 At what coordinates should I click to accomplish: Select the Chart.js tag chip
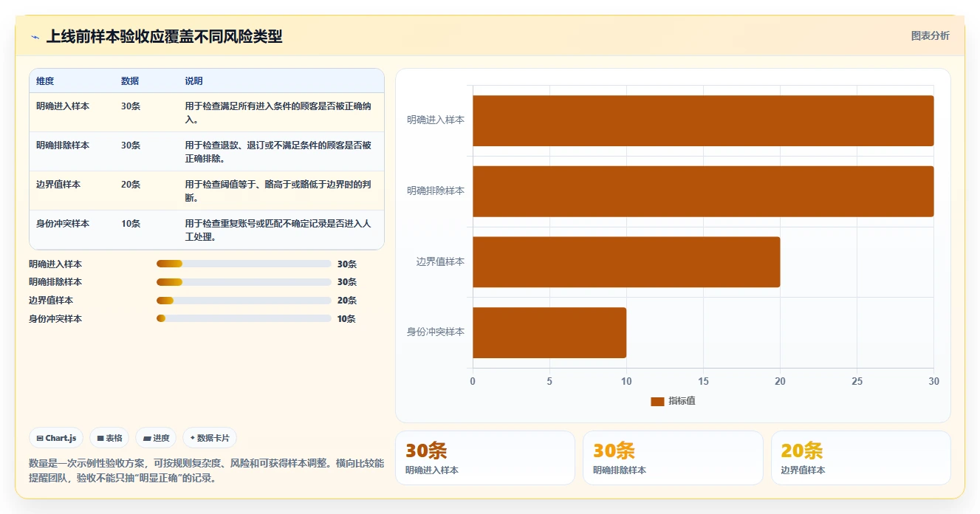click(x=56, y=438)
